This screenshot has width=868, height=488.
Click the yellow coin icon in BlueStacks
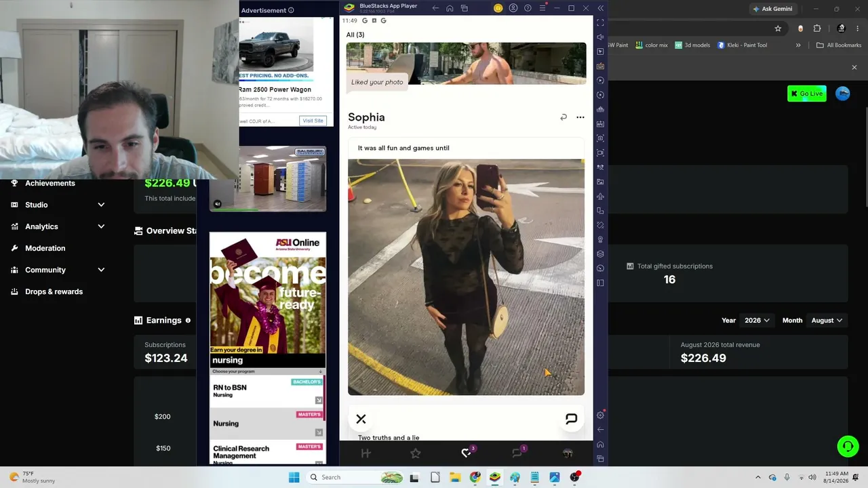(x=498, y=8)
